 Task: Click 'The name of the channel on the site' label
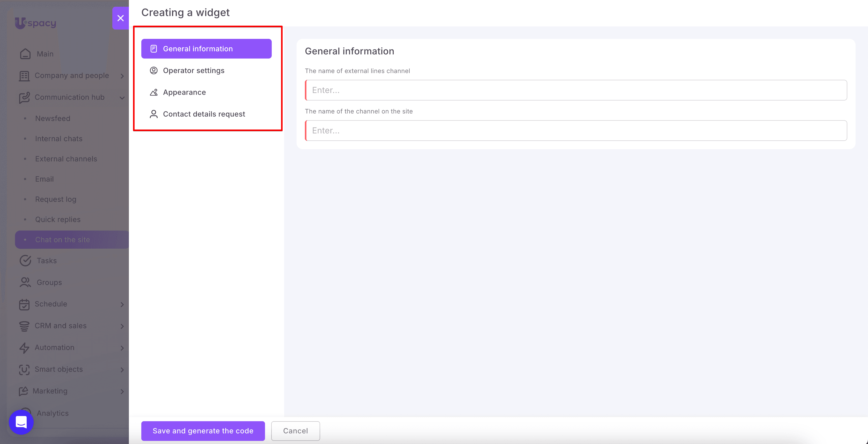(x=358, y=111)
